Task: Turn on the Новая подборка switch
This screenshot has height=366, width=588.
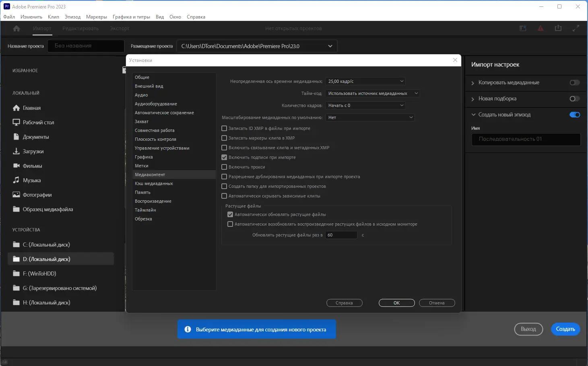Action: click(575, 99)
